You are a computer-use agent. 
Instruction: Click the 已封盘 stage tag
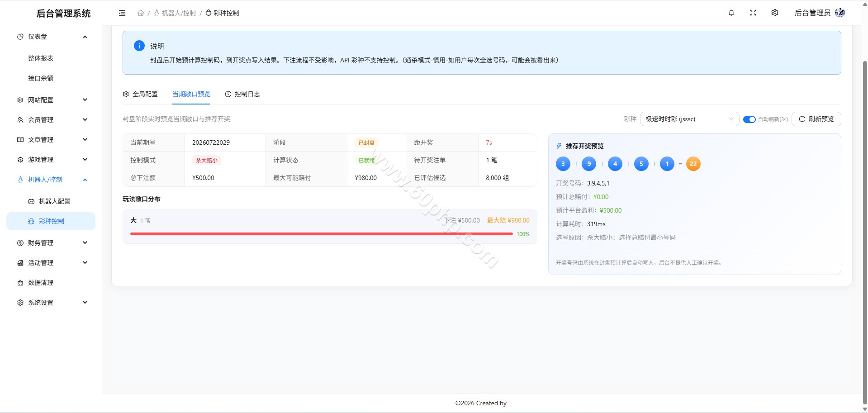[366, 142]
